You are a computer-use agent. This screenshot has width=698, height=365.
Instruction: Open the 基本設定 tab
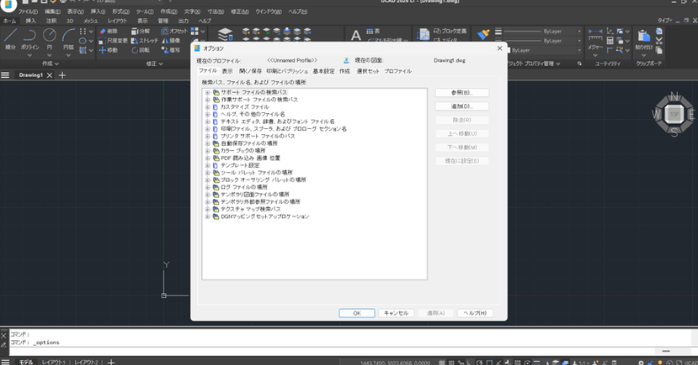pyautogui.click(x=324, y=71)
